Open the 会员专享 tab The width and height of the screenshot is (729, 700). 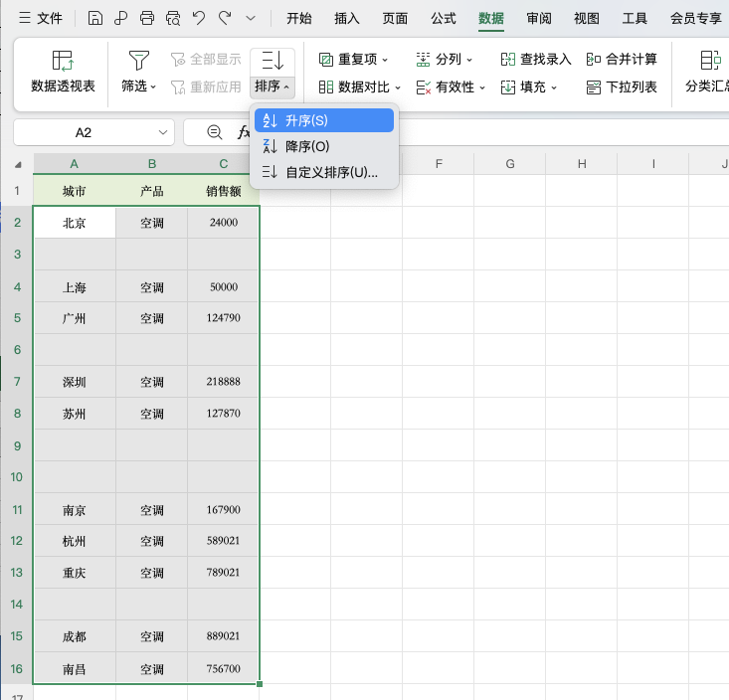tap(695, 19)
